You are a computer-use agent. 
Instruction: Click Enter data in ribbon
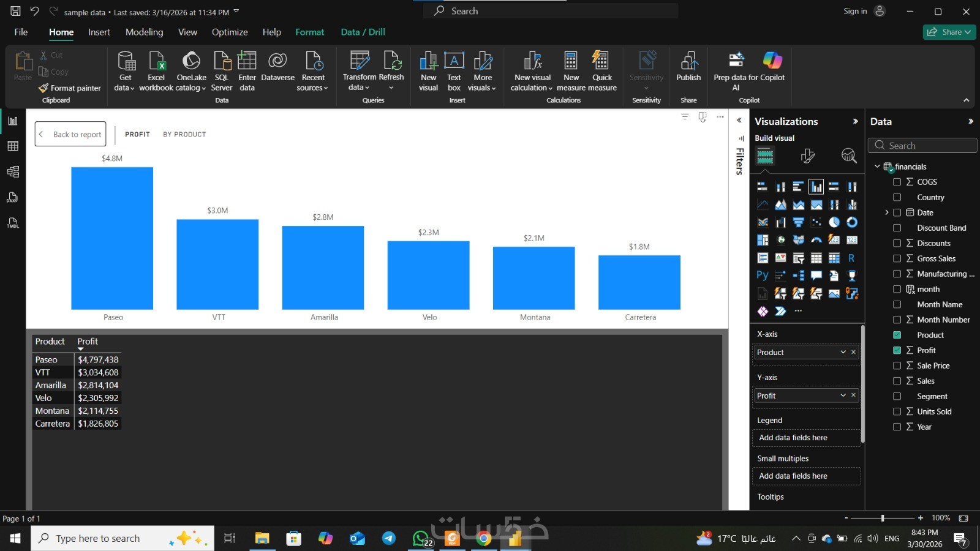tap(247, 71)
